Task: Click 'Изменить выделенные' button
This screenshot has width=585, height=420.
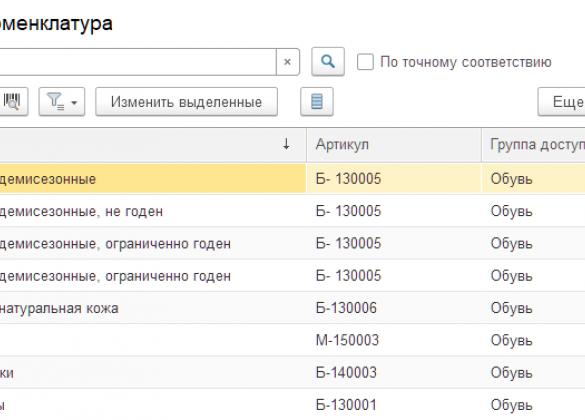Action: [186, 101]
